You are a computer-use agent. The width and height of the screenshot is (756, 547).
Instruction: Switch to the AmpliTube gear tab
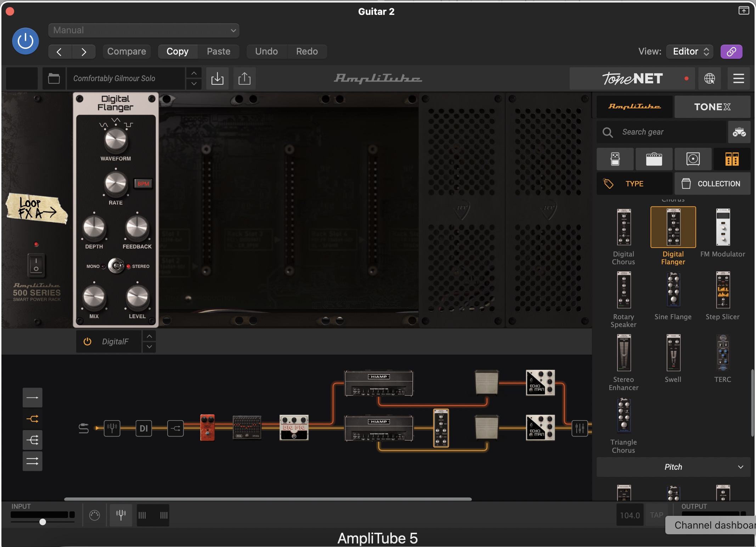pyautogui.click(x=634, y=107)
